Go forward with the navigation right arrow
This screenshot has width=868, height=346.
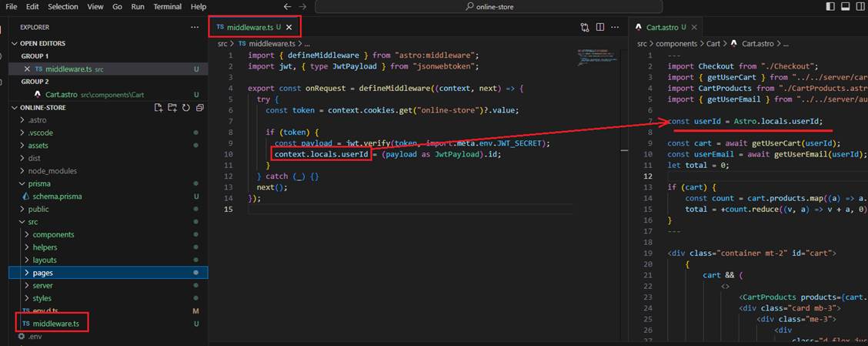tap(302, 7)
